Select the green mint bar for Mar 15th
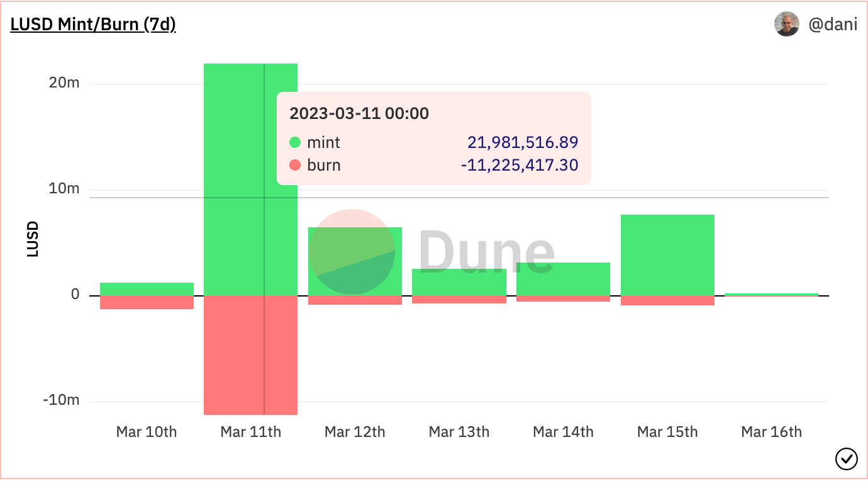Image resolution: width=868 pixels, height=481 pixels. [x=667, y=255]
